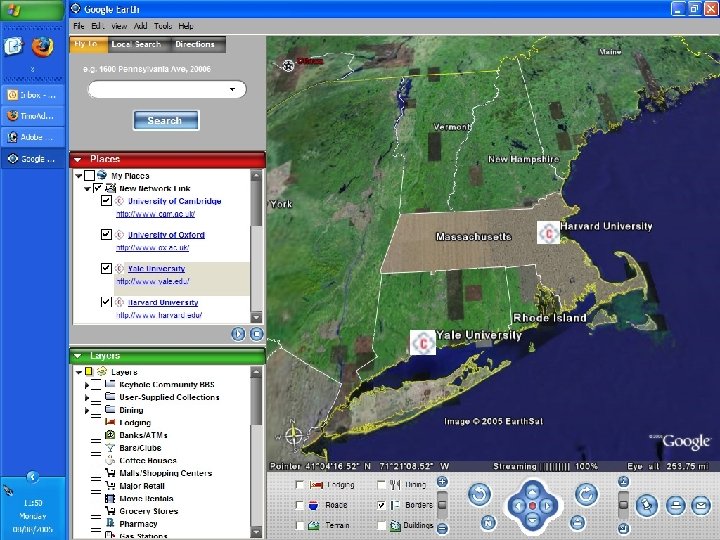Collapse the My Places tree node
720x540 pixels.
click(79, 176)
